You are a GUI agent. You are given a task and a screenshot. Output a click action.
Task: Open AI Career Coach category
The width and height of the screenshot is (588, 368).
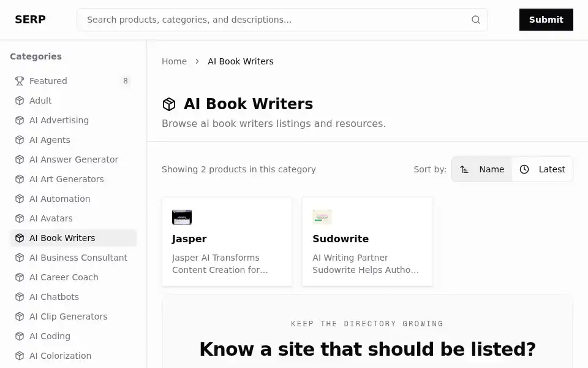point(73,277)
